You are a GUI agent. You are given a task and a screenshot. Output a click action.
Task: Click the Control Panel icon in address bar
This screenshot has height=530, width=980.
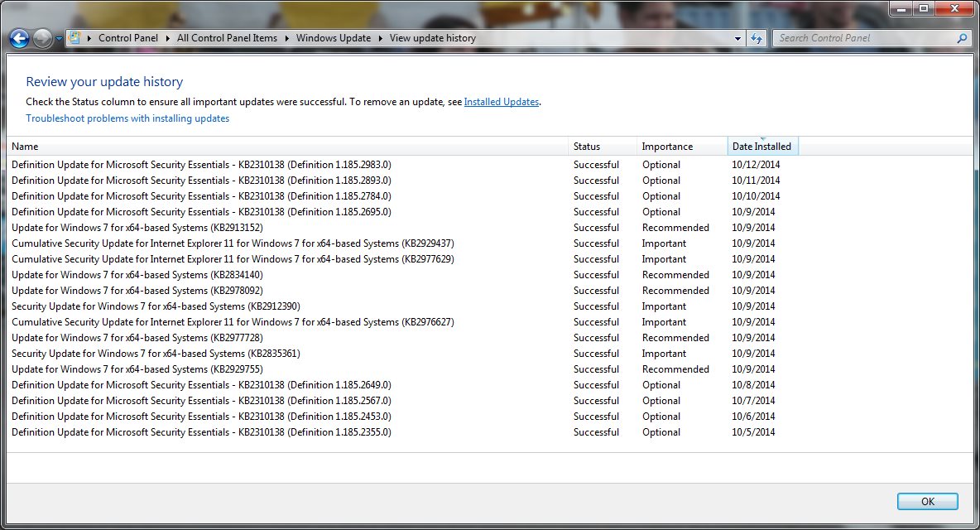point(74,38)
